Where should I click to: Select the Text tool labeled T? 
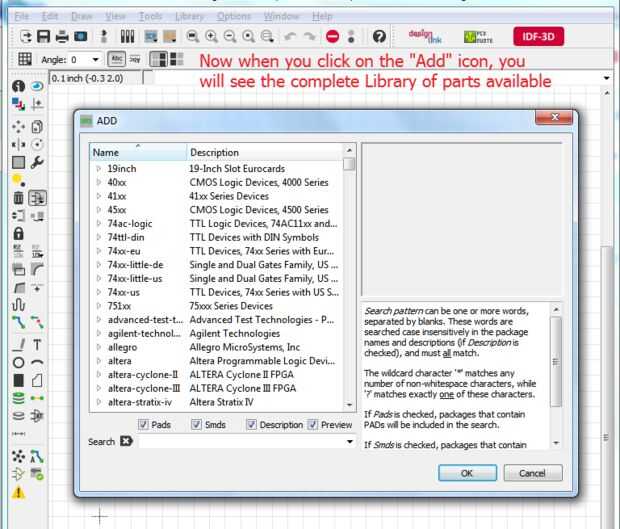37,345
